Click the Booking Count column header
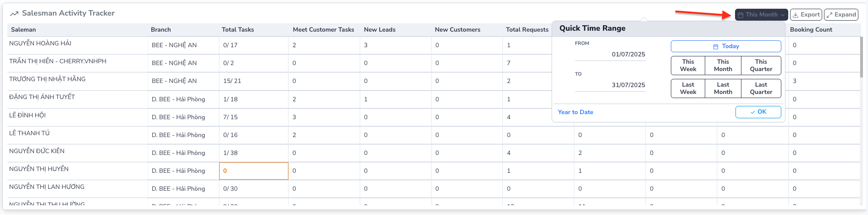868x215 pixels. [x=811, y=30]
